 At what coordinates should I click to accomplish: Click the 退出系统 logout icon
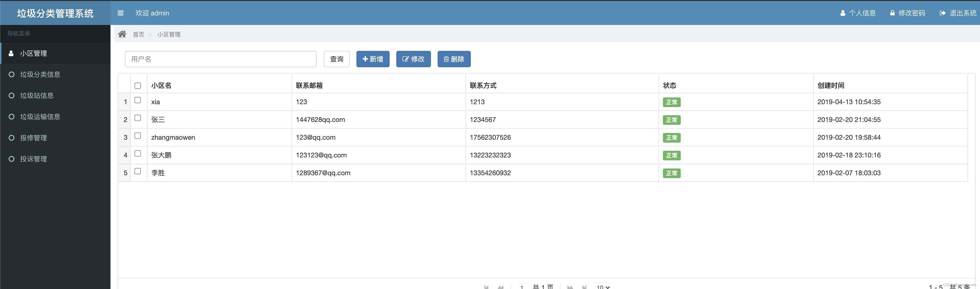coord(943,13)
